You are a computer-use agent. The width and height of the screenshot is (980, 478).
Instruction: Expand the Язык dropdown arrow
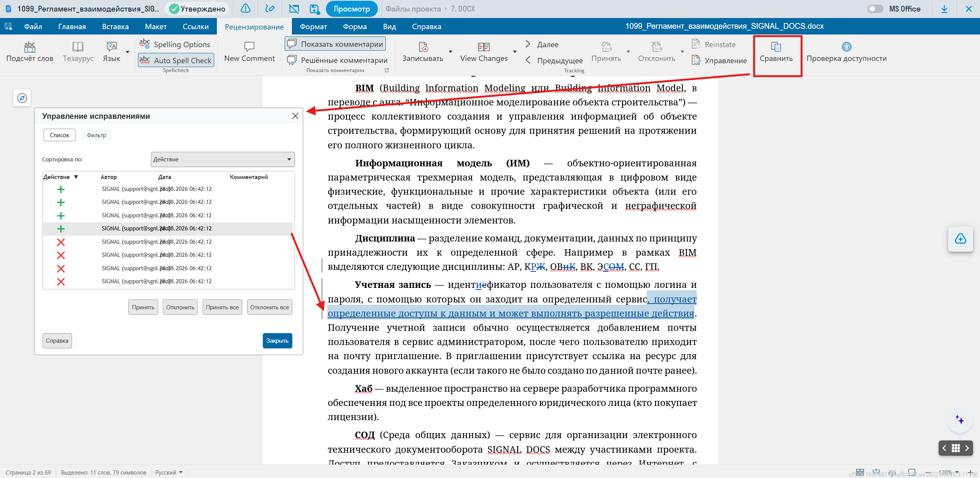coord(128,52)
